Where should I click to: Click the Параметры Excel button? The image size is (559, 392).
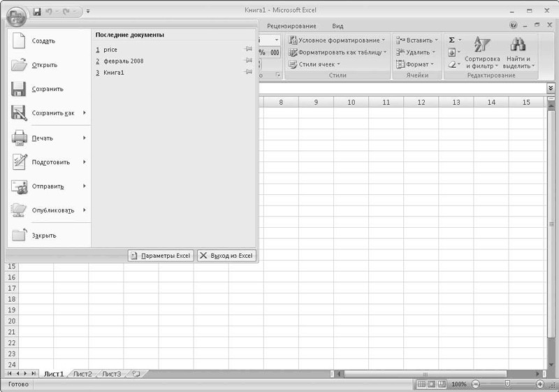(x=160, y=256)
